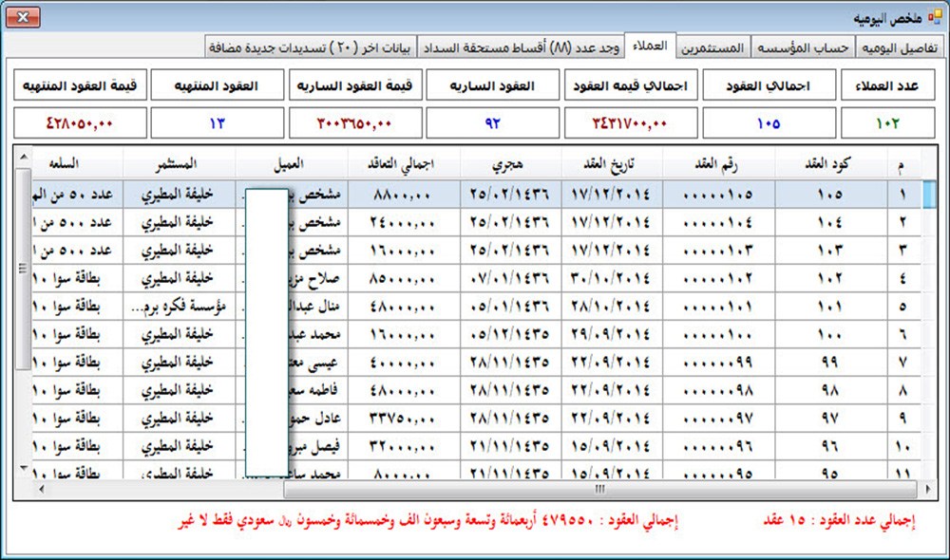Select the المستثمرين tab
The height and width of the screenshot is (560, 950).
(712, 47)
